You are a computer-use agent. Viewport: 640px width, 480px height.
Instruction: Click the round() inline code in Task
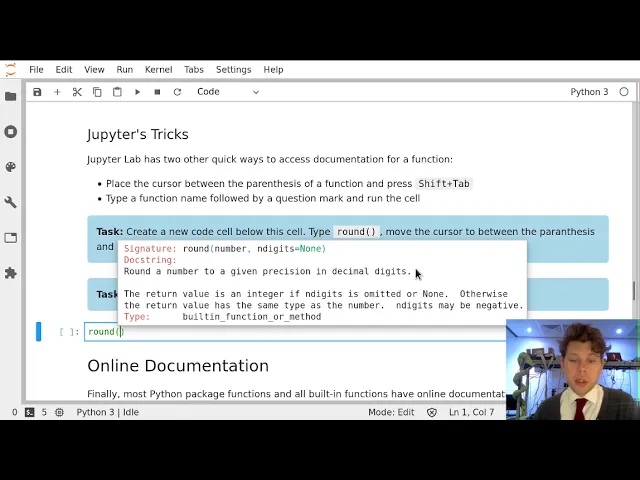tap(356, 232)
